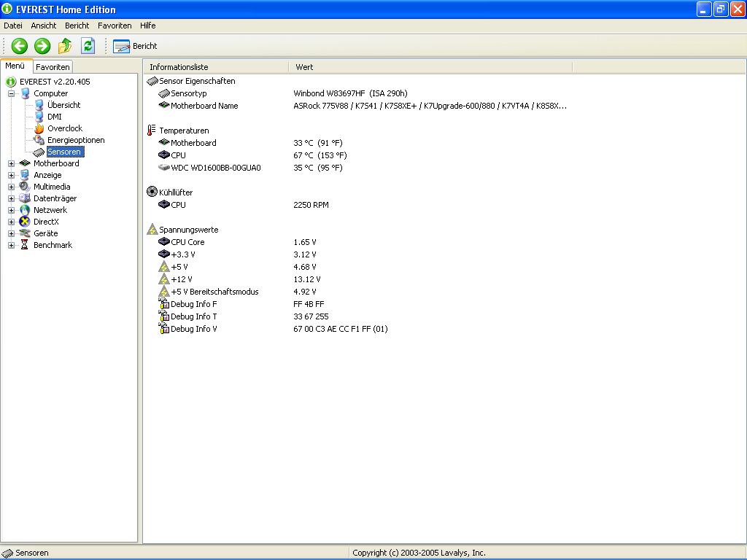Expand the Geräte tree node

point(12,233)
